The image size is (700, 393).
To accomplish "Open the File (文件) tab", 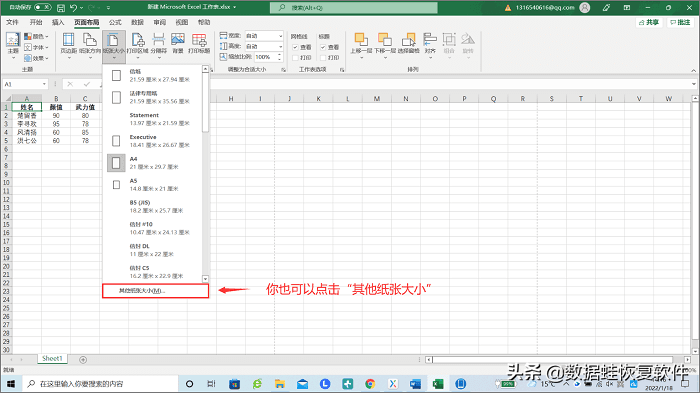I will pyautogui.click(x=12, y=22).
